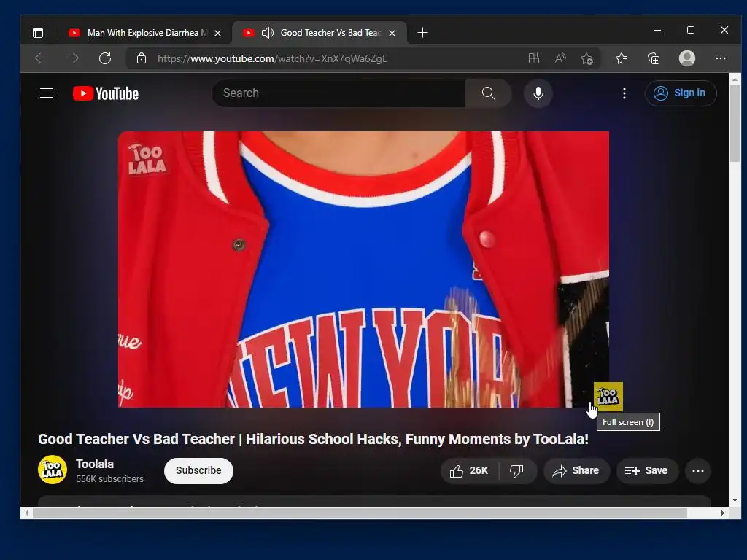The image size is (747, 560).
Task: Open Edge Settings and more menu
Action: tap(720, 58)
